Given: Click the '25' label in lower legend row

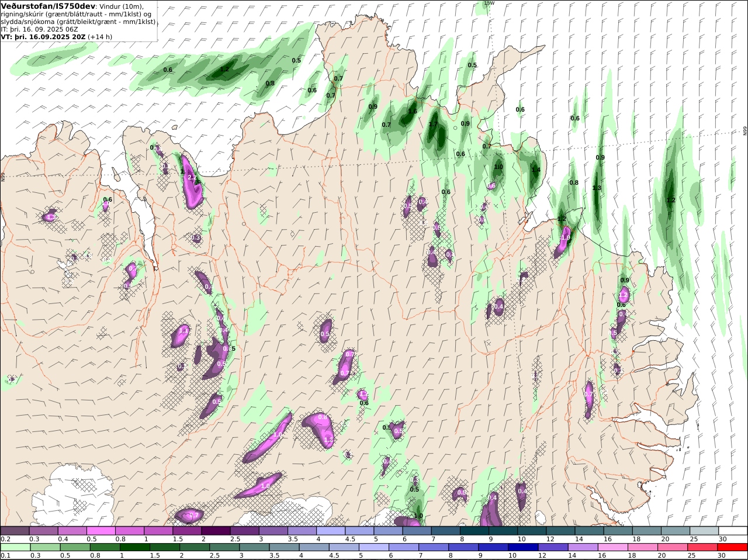Looking at the screenshot, I should click(x=691, y=555).
